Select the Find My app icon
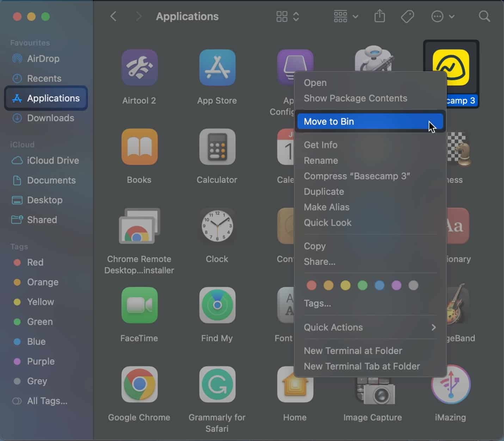Screen dimensions: 504x441 tap(217, 305)
